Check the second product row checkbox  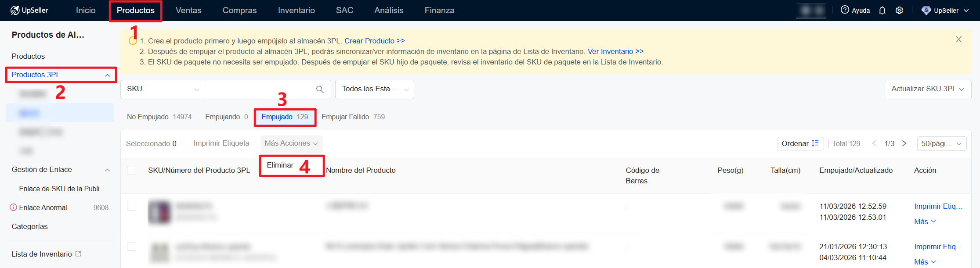click(x=131, y=247)
